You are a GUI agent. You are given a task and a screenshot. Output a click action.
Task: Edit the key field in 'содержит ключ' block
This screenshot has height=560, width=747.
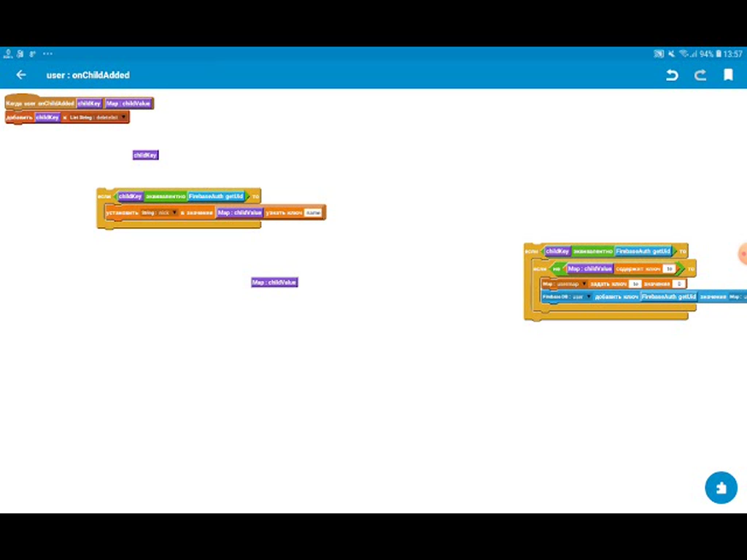[669, 269]
